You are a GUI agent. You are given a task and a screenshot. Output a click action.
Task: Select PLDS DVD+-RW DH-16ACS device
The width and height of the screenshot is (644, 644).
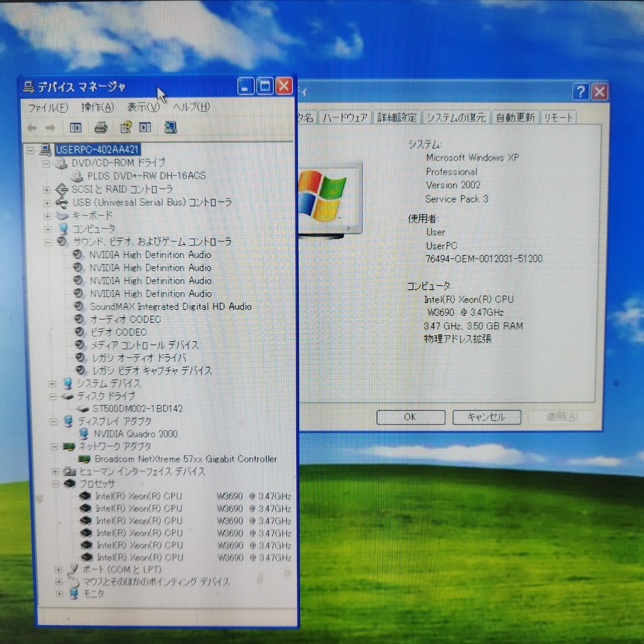147,176
